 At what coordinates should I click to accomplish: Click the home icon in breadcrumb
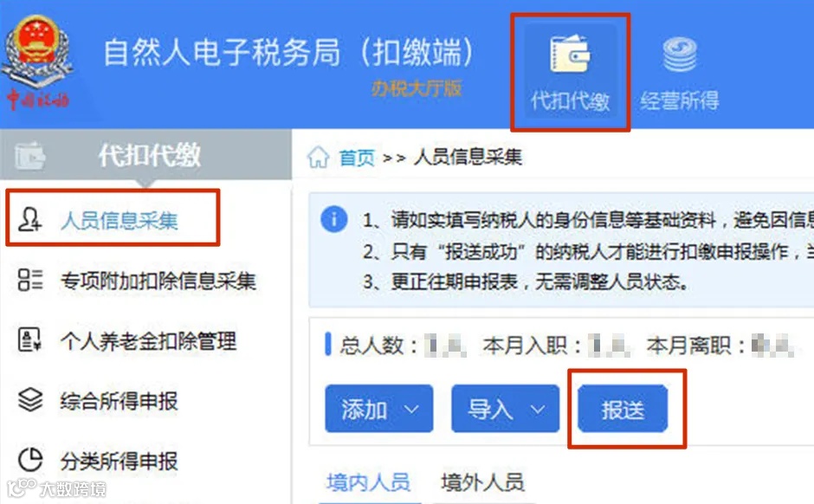click(318, 157)
